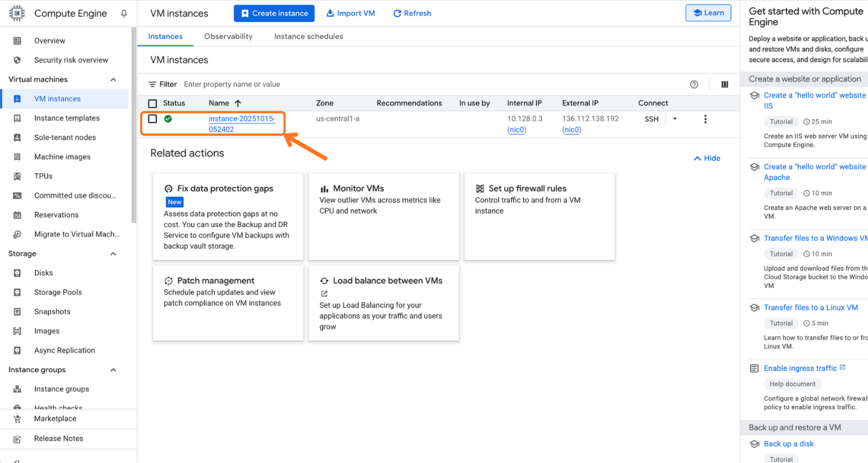This screenshot has width=868, height=463.
Task: Open the column display options icon
Action: [x=725, y=84]
